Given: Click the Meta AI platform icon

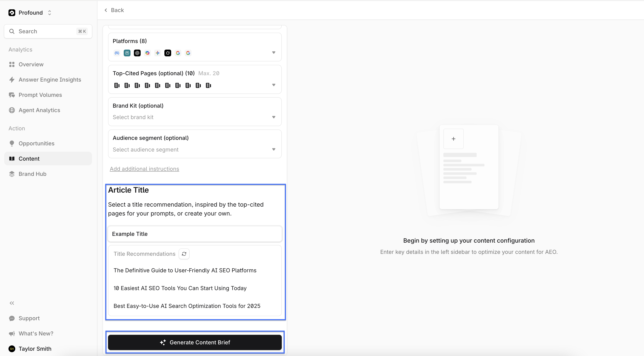Looking at the screenshot, I should [117, 53].
